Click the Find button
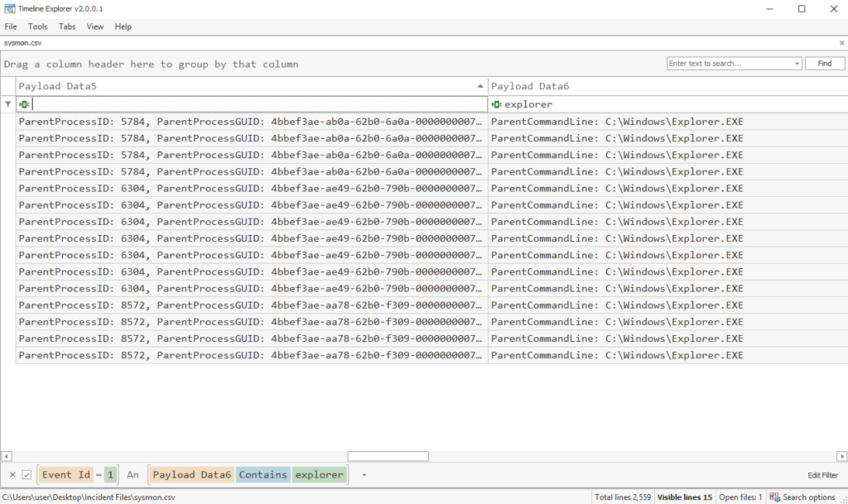 (824, 64)
